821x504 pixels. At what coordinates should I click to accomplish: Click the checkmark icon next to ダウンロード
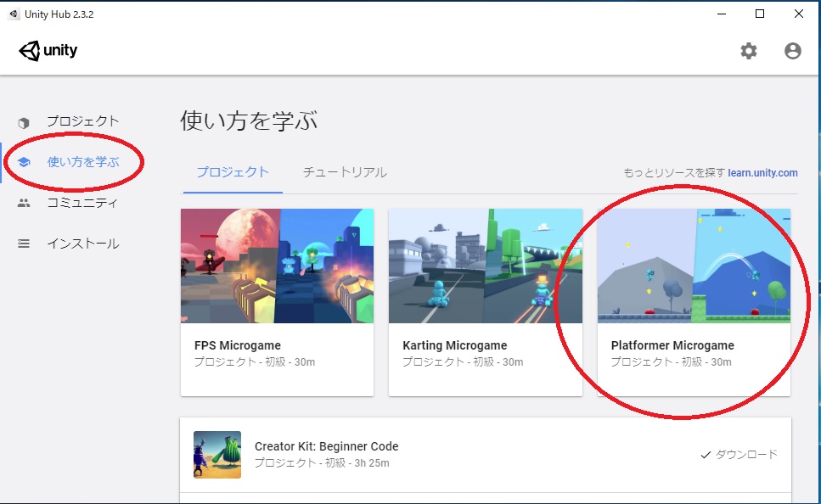[706, 455]
